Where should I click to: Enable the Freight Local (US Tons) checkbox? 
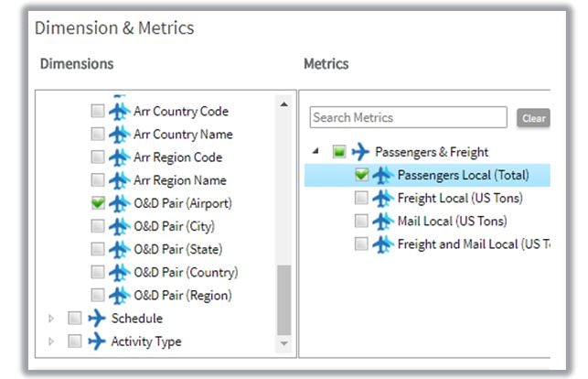click(362, 198)
